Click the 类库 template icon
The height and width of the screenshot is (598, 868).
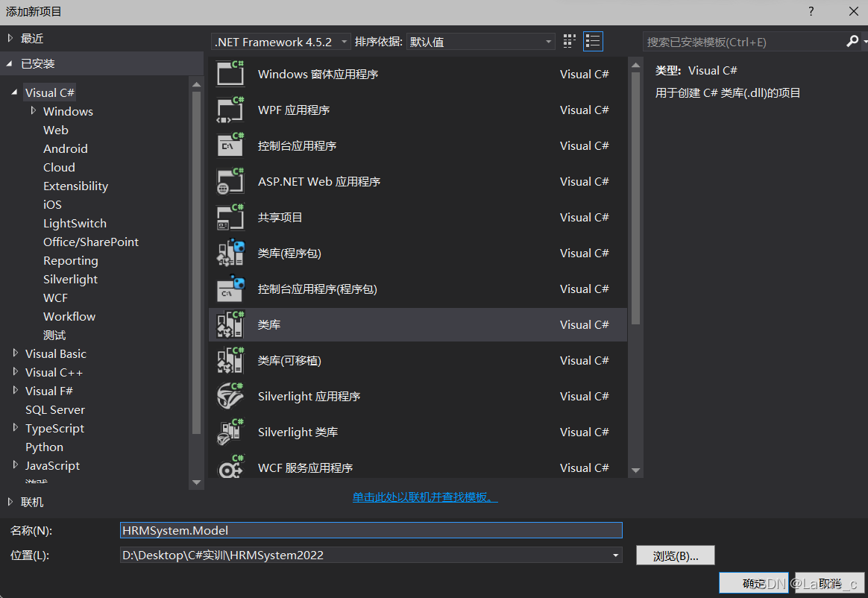point(230,324)
